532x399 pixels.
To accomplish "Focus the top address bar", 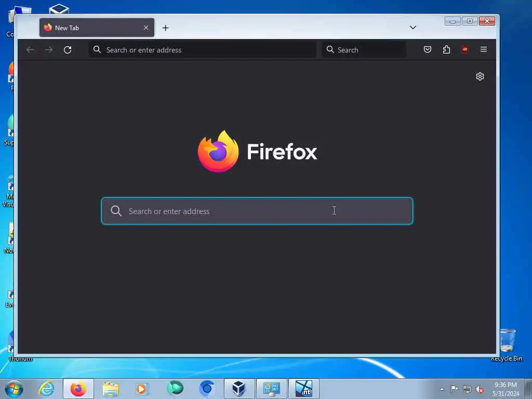I will (203, 50).
